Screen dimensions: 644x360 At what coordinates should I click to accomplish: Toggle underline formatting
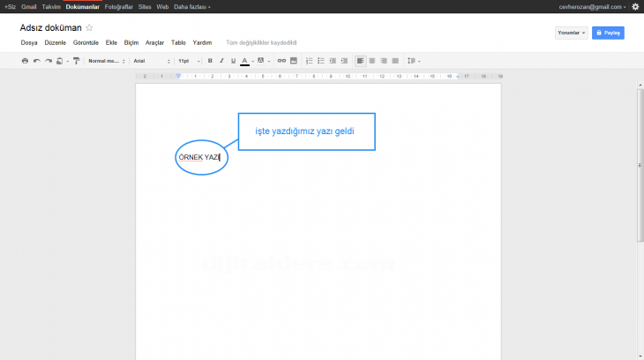(233, 61)
